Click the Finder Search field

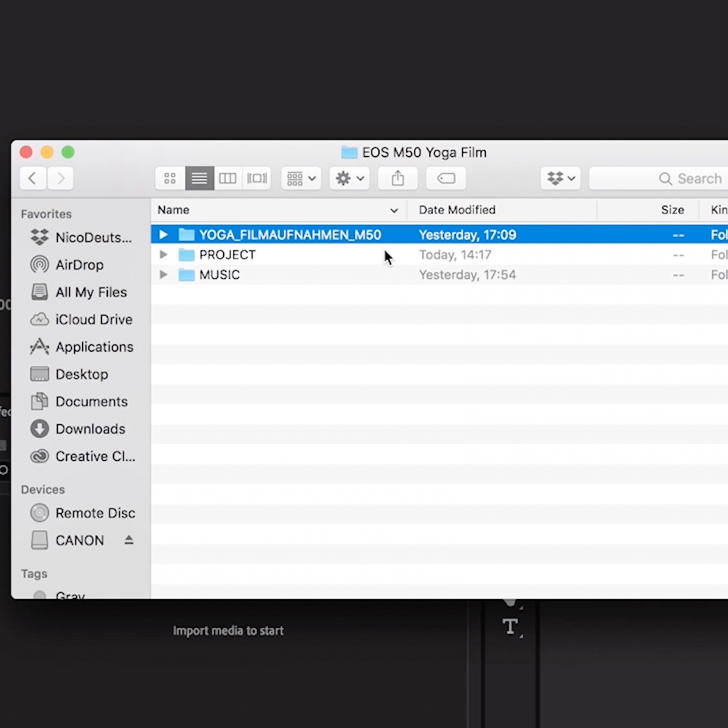[659, 178]
